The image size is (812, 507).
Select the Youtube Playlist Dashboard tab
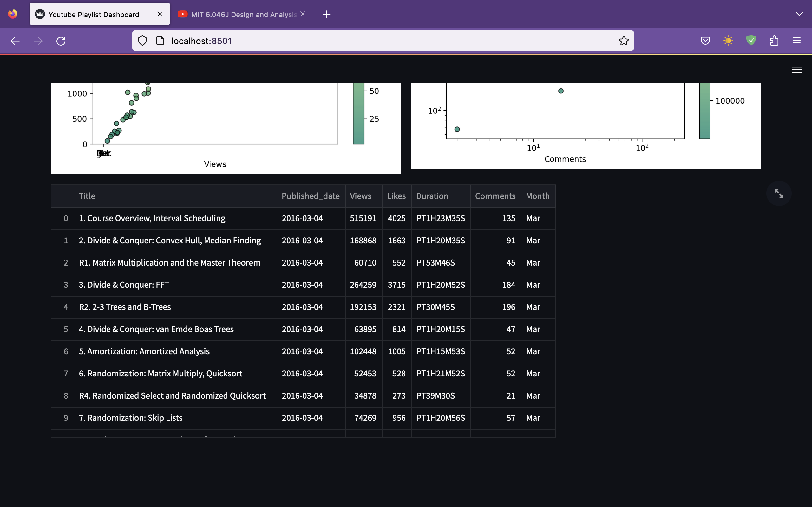[x=94, y=15]
